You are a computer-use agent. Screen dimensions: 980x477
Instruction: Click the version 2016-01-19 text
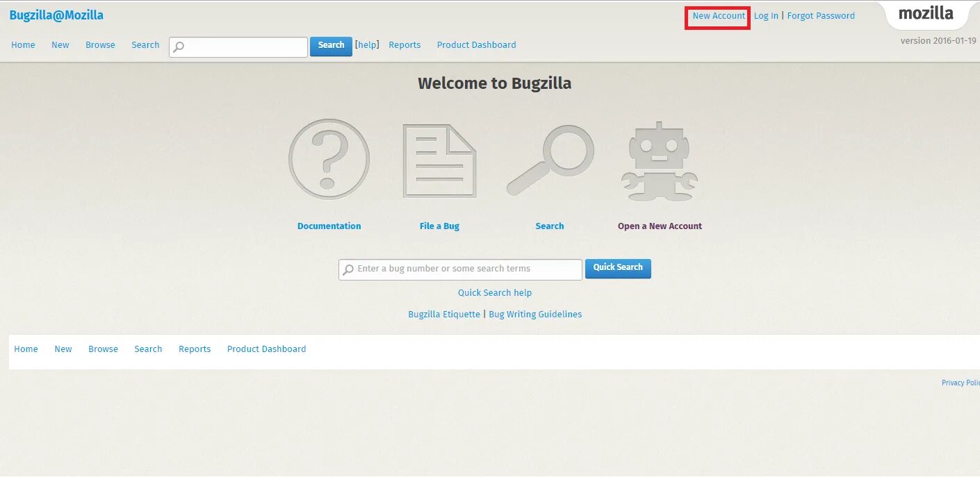point(938,41)
